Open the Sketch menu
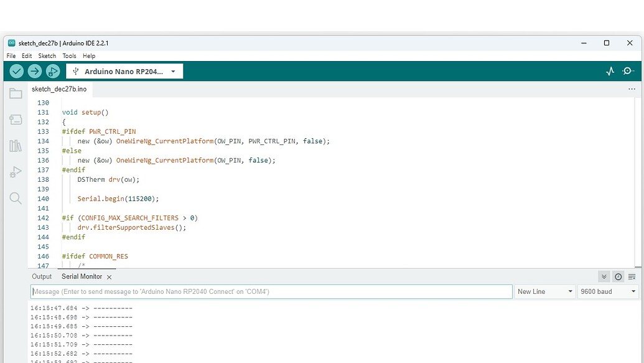This screenshot has width=644, height=363. point(47,55)
